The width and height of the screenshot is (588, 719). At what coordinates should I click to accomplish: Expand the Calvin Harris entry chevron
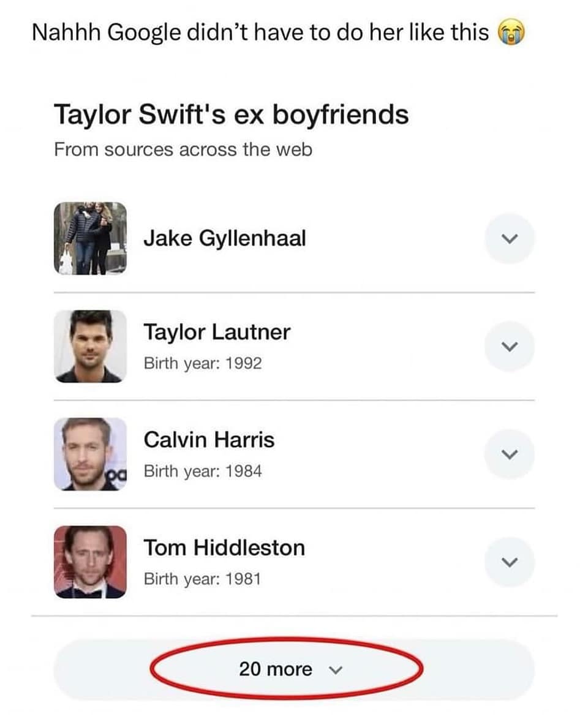[x=509, y=454]
